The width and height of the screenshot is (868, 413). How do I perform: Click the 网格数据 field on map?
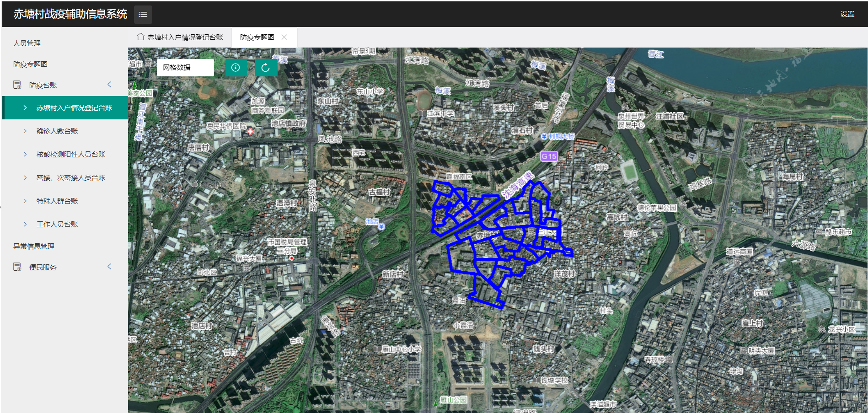pyautogui.click(x=185, y=68)
